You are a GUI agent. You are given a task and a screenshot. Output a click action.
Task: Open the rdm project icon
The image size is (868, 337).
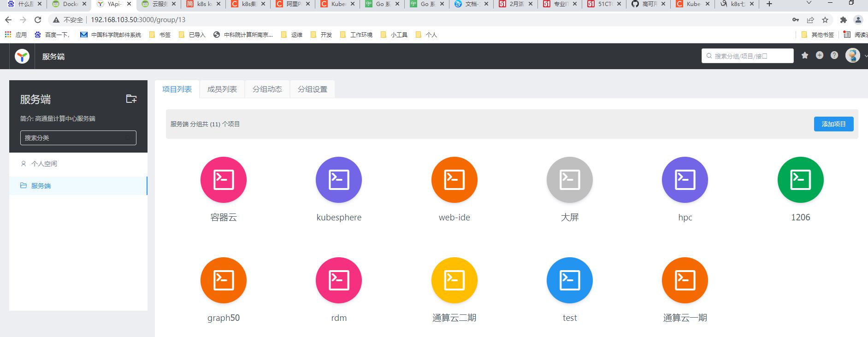[339, 280]
